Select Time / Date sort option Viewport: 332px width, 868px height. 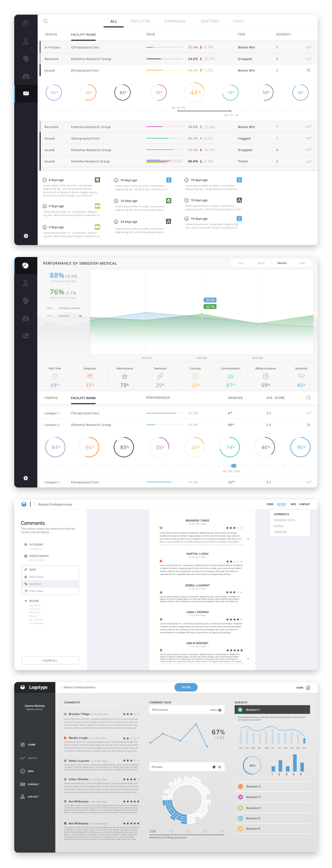coord(36,591)
